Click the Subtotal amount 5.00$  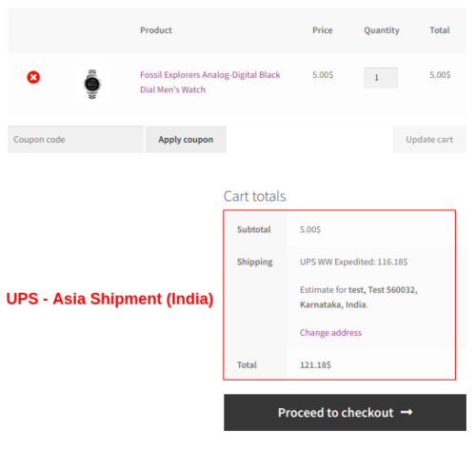coord(310,229)
